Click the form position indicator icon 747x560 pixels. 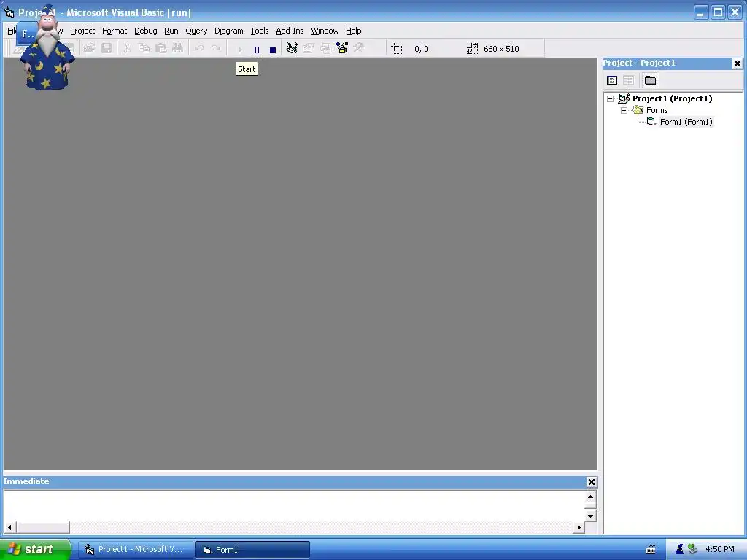[397, 49]
